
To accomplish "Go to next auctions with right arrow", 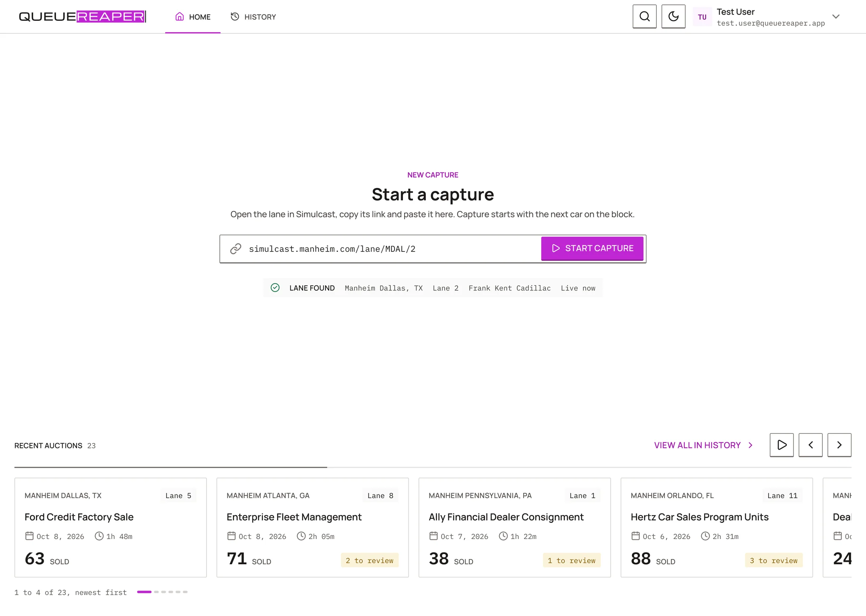I will coord(839,445).
